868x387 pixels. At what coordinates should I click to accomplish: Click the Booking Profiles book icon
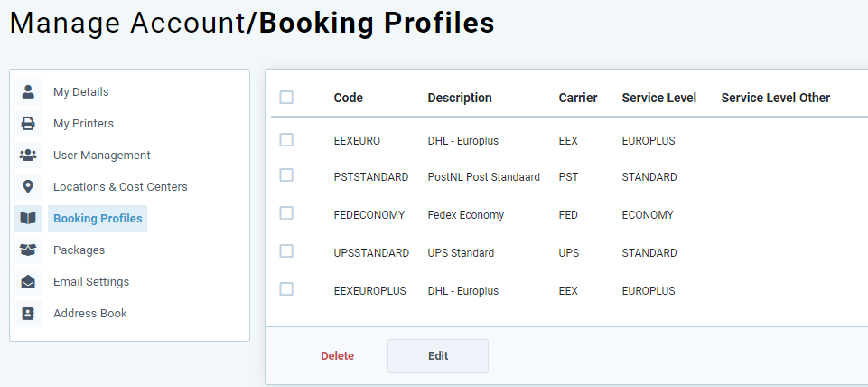pyautogui.click(x=28, y=219)
